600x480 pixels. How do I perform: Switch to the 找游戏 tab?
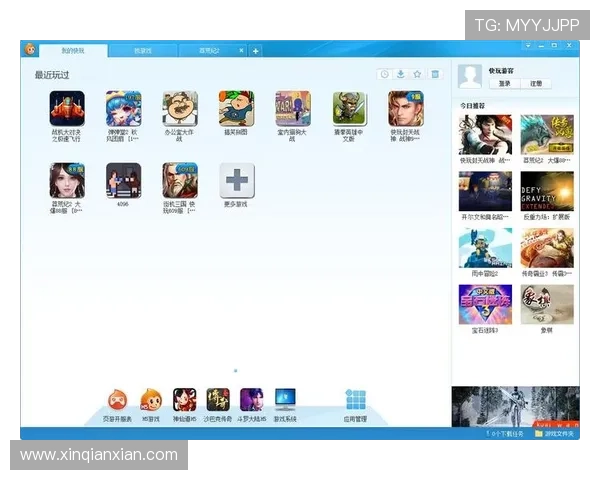(144, 50)
